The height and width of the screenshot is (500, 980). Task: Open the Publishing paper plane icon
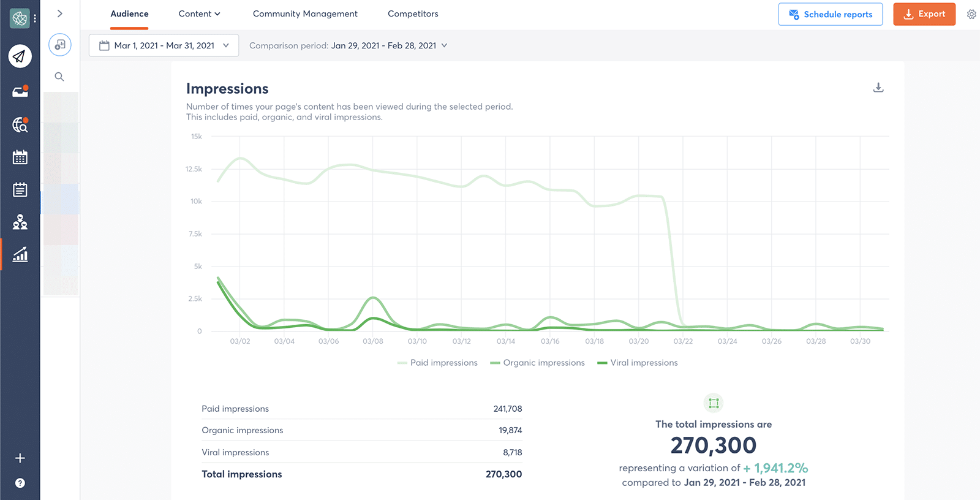coord(20,56)
